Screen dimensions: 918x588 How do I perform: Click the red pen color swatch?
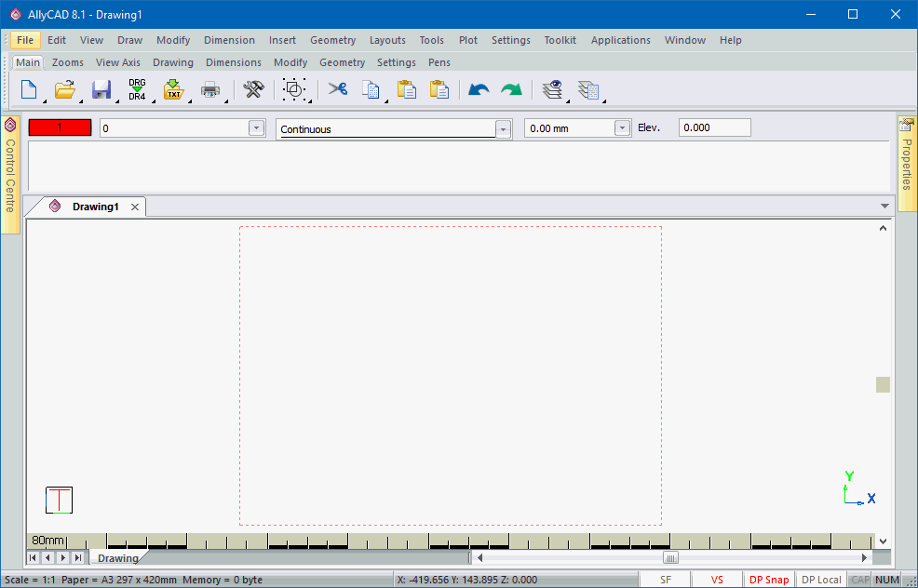tap(61, 128)
